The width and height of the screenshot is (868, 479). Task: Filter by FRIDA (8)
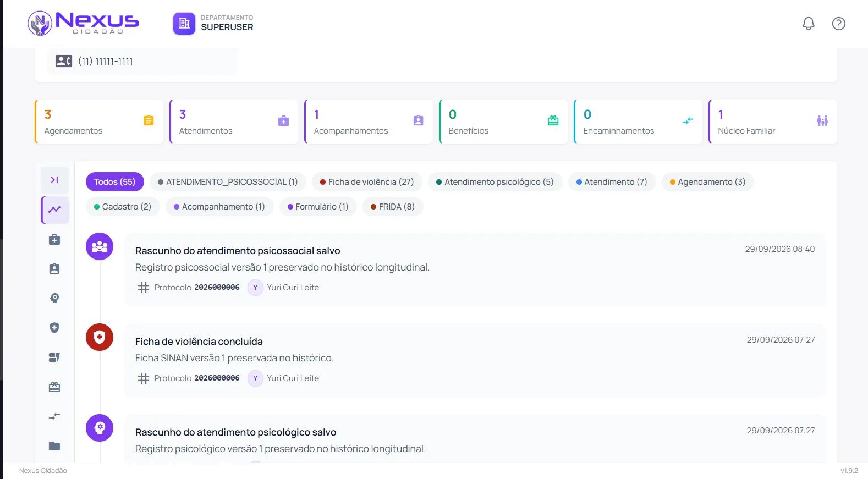click(393, 207)
